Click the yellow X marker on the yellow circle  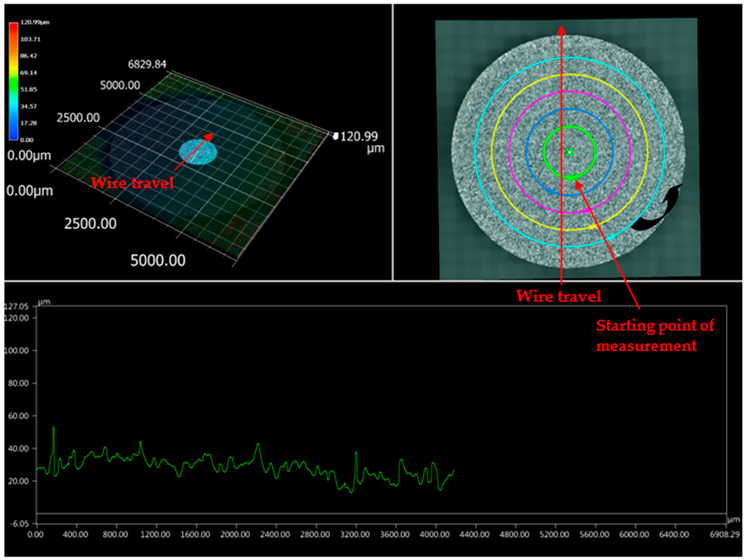[593, 226]
